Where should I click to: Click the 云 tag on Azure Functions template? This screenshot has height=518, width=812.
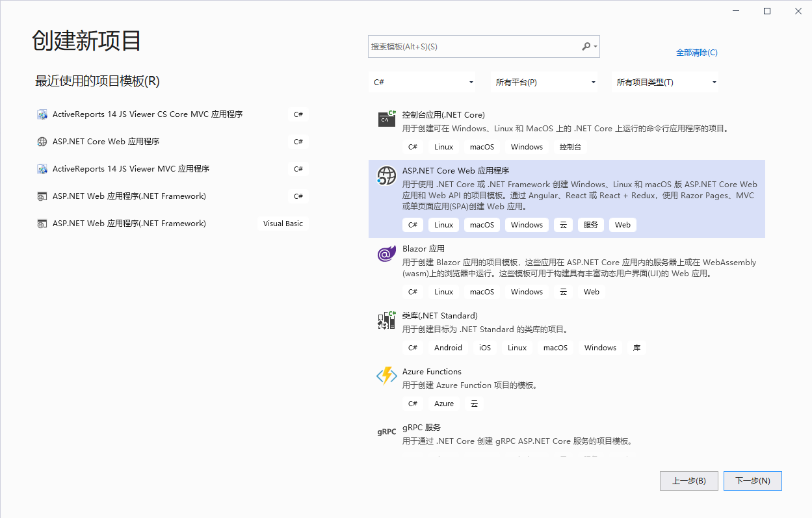tap(475, 404)
